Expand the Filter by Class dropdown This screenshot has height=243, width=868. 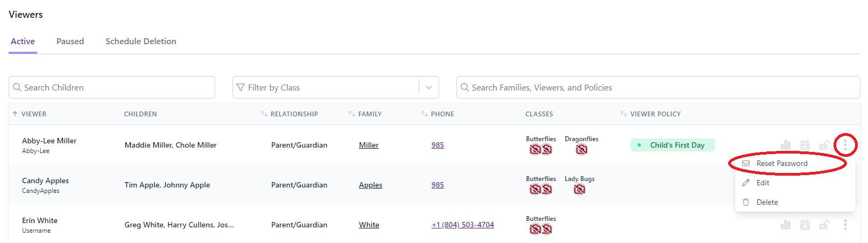coord(429,87)
